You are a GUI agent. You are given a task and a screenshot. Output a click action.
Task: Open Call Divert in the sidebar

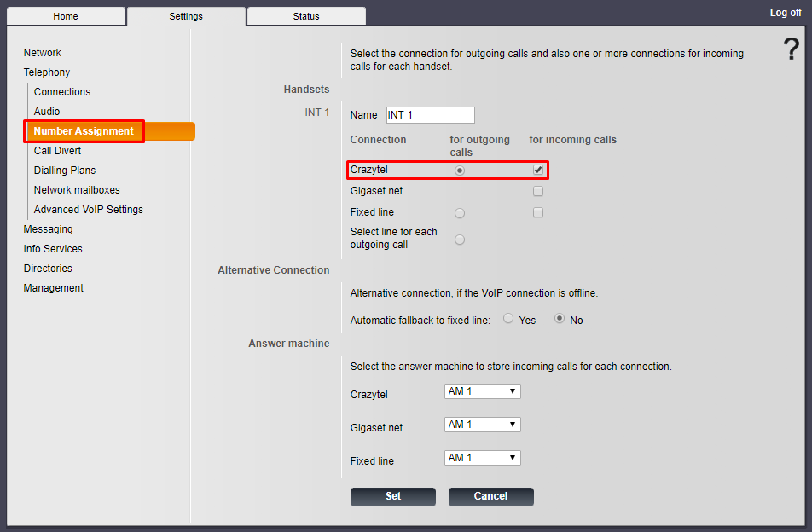[x=57, y=151]
